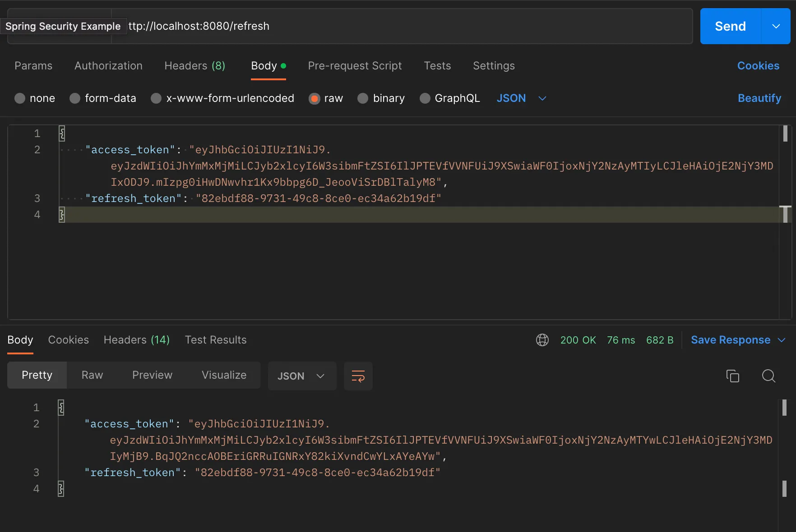Open the response Headers (14) tab
Image resolution: width=796 pixels, height=532 pixels.
point(136,340)
